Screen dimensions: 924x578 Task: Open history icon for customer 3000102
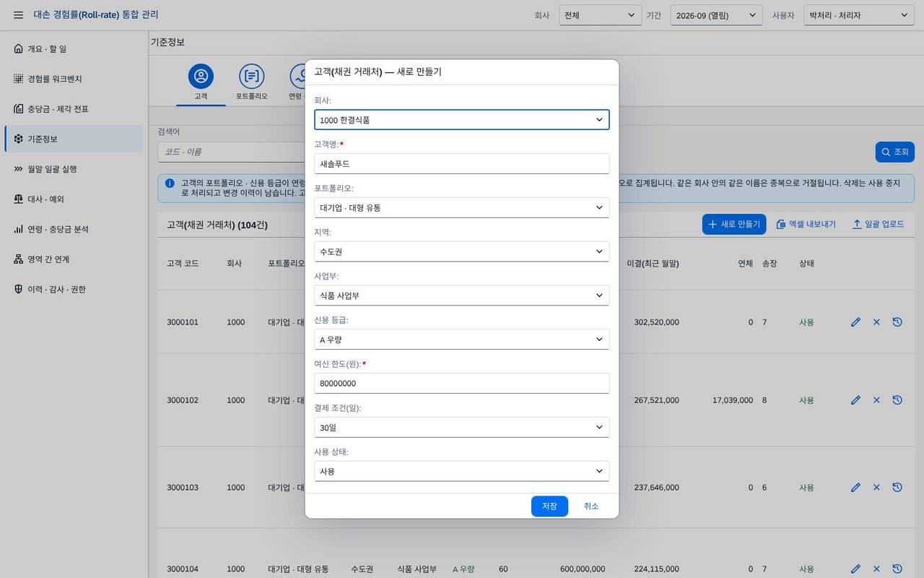pyautogui.click(x=897, y=400)
